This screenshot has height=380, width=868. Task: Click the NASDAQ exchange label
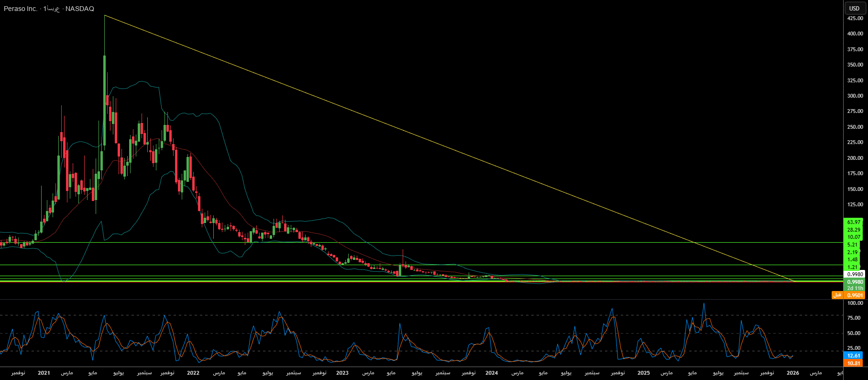point(79,9)
